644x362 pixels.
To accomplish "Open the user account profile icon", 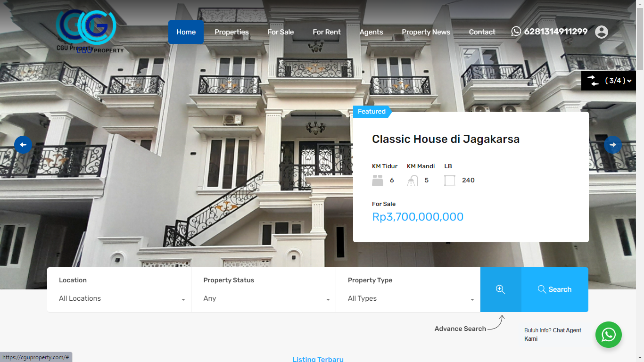I will [x=601, y=32].
